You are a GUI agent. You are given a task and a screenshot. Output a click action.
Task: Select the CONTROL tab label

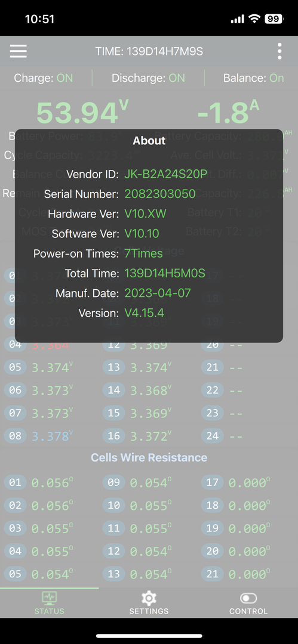pyautogui.click(x=248, y=611)
